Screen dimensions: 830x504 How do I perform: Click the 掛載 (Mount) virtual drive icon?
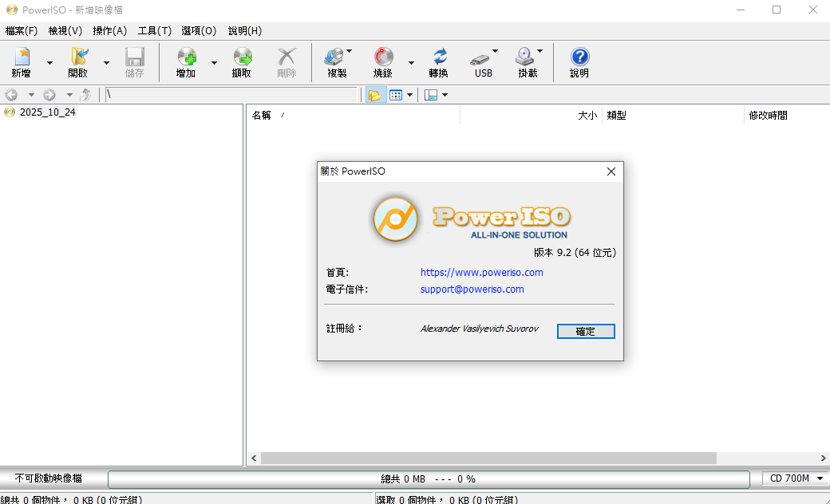click(x=524, y=57)
